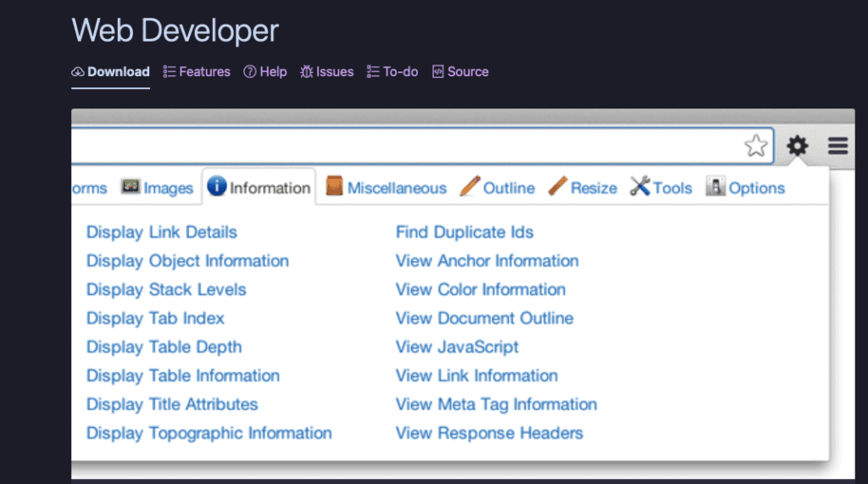Select View Response Headers
This screenshot has height=484, width=868.
[489, 433]
